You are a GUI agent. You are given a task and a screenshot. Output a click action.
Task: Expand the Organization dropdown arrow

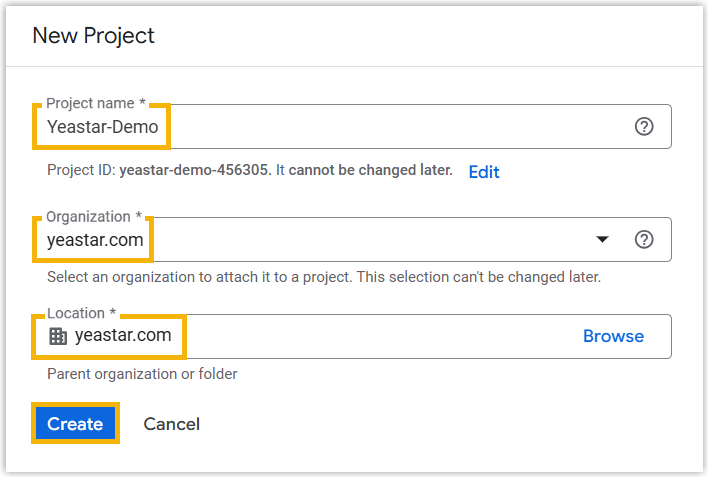click(x=602, y=240)
